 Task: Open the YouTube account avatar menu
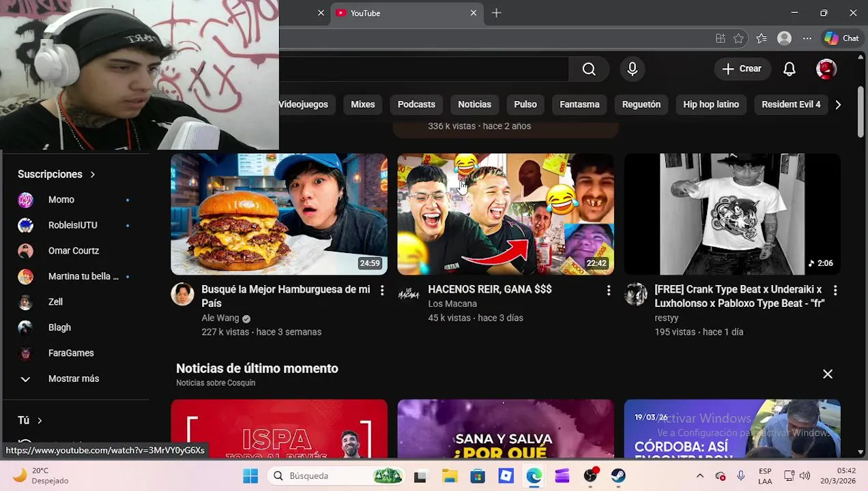click(826, 69)
